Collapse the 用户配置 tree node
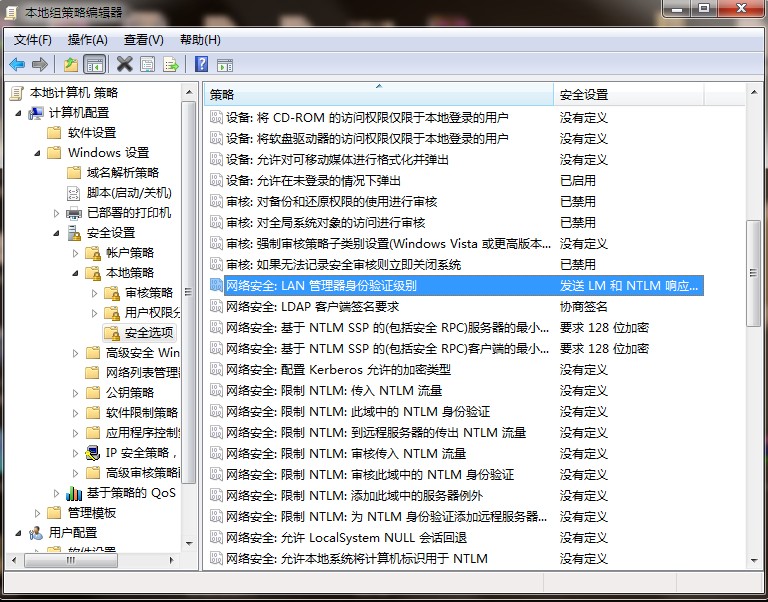 (x=18, y=533)
